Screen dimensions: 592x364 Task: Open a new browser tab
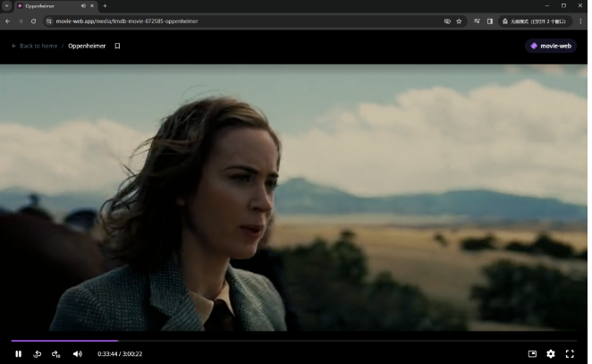click(105, 5)
